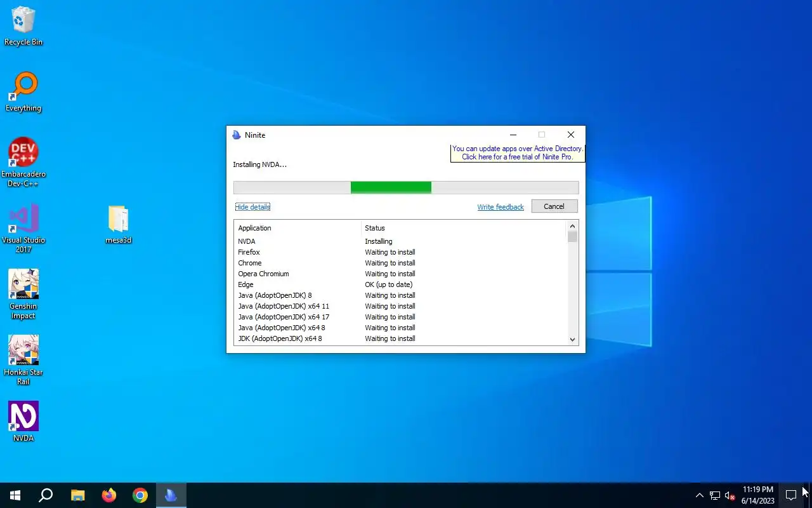Click the 'Installing NVDA…' status label
The width and height of the screenshot is (812, 508).
point(259,164)
